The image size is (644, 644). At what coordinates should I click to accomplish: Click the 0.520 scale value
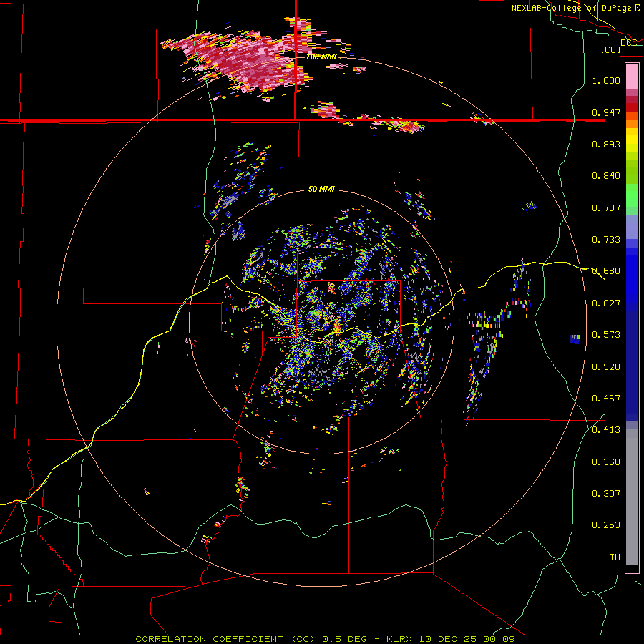606,367
